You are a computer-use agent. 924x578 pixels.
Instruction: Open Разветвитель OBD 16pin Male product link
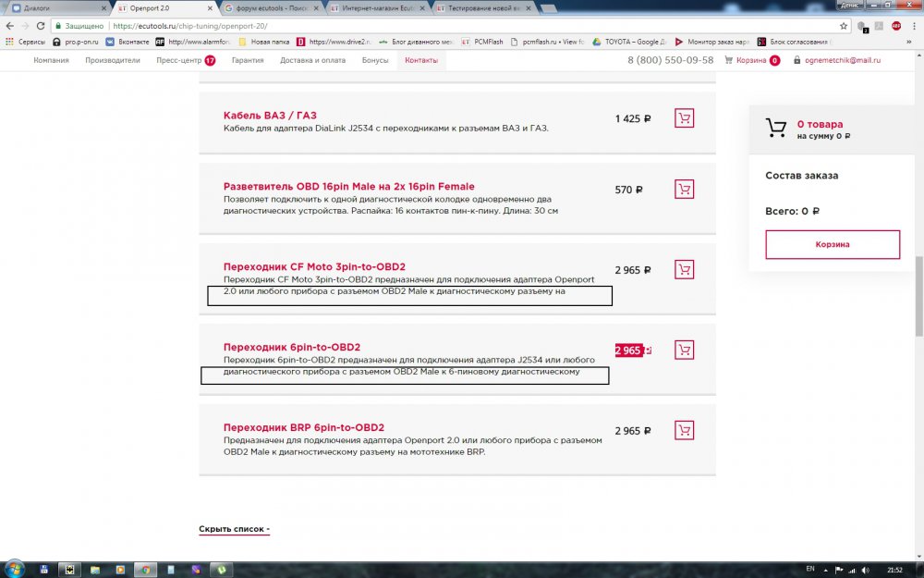[348, 187]
